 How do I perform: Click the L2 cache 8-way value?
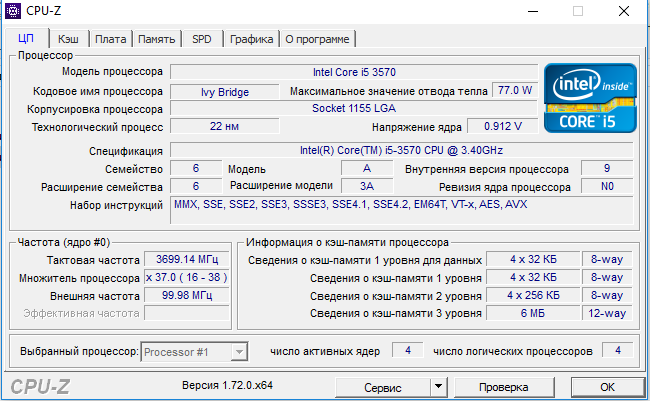click(607, 295)
